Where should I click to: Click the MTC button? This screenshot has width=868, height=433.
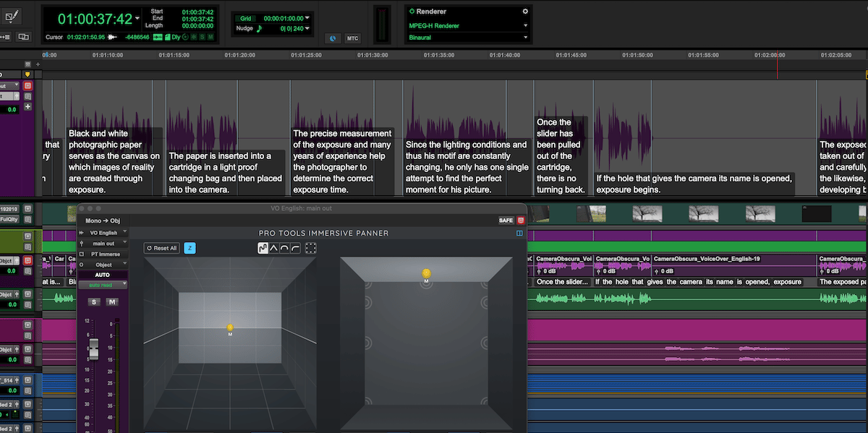coord(352,38)
